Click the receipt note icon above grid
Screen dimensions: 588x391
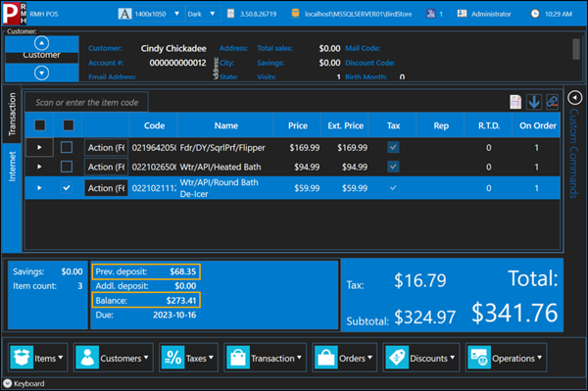(515, 102)
